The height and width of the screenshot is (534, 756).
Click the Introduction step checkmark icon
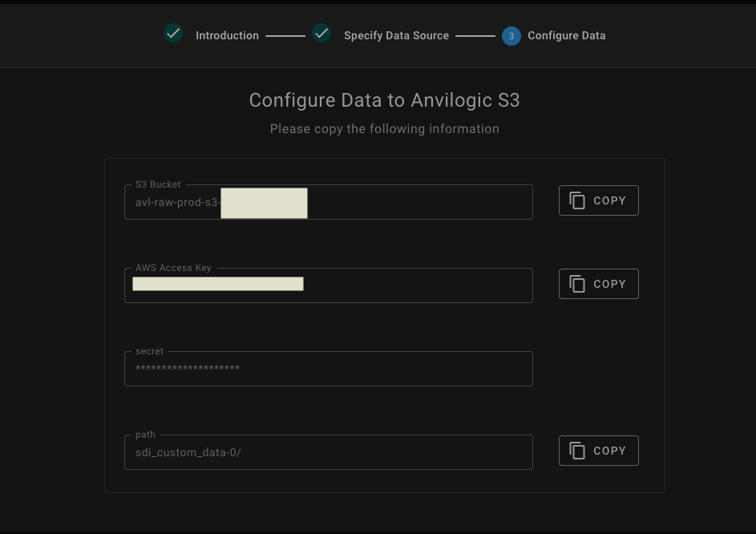pos(173,34)
